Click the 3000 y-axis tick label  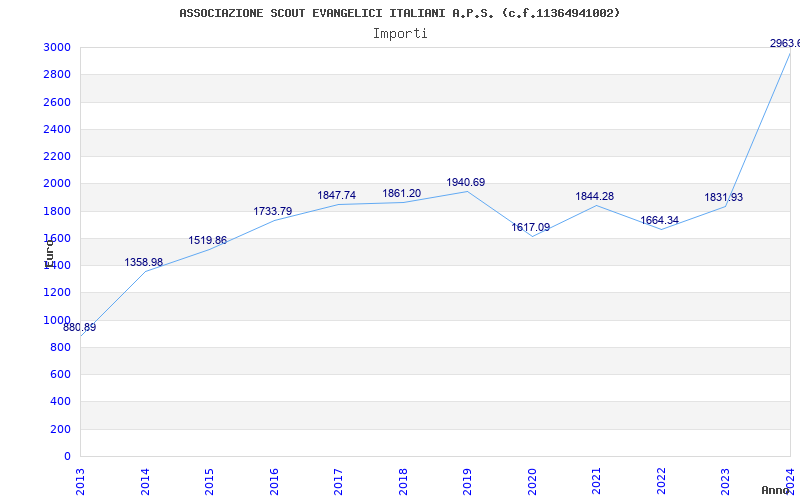point(57,47)
